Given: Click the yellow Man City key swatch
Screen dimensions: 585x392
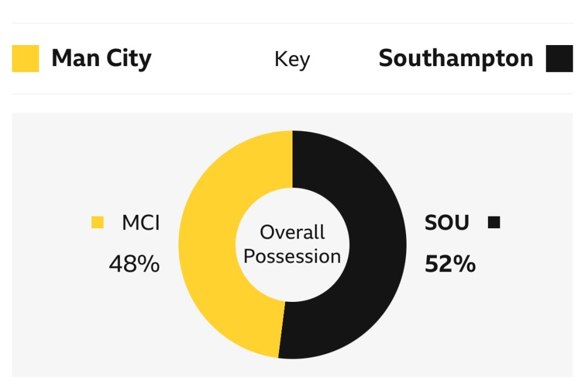Looking at the screenshot, I should (25, 59).
